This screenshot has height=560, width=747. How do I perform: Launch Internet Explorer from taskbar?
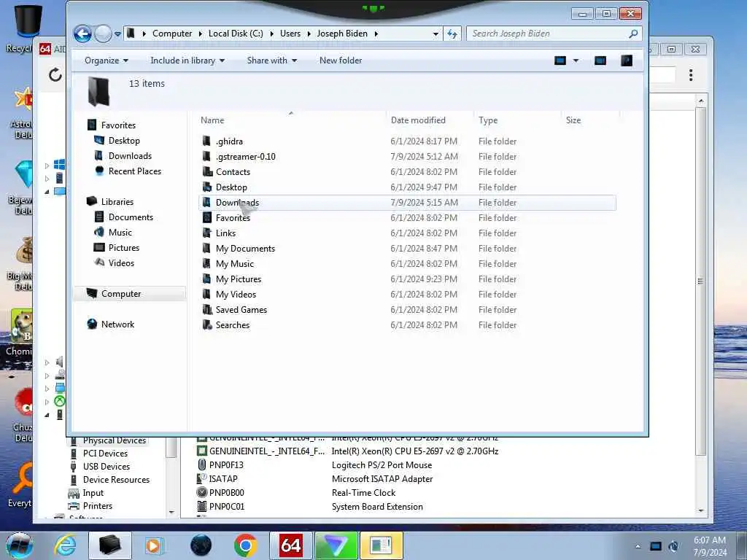coord(64,545)
